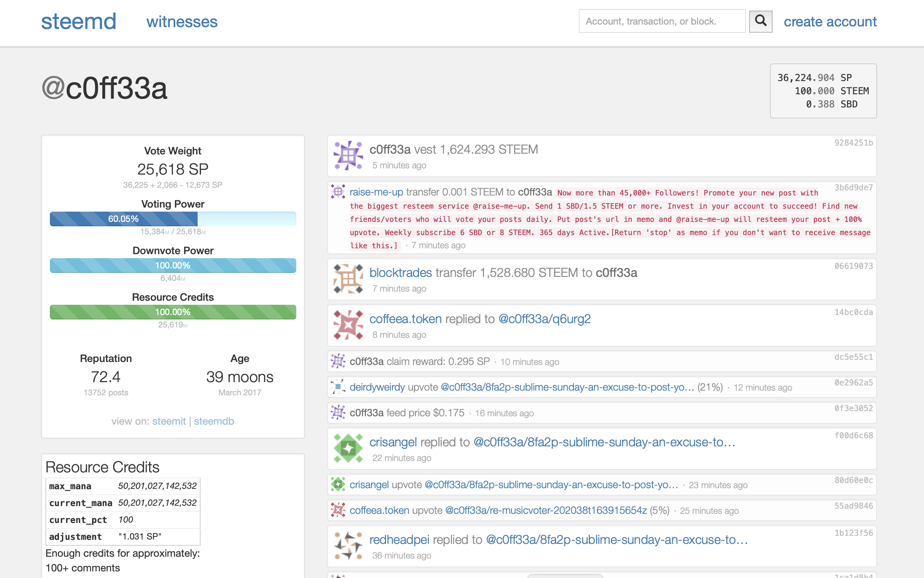Screen dimensions: 924x578
Task: Open coffeea.token link in upvote row
Action: (379, 511)
